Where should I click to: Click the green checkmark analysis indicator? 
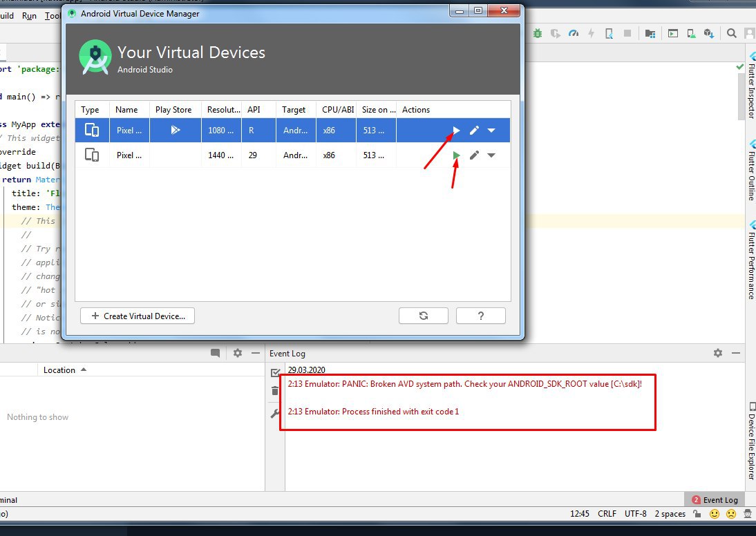tap(740, 67)
